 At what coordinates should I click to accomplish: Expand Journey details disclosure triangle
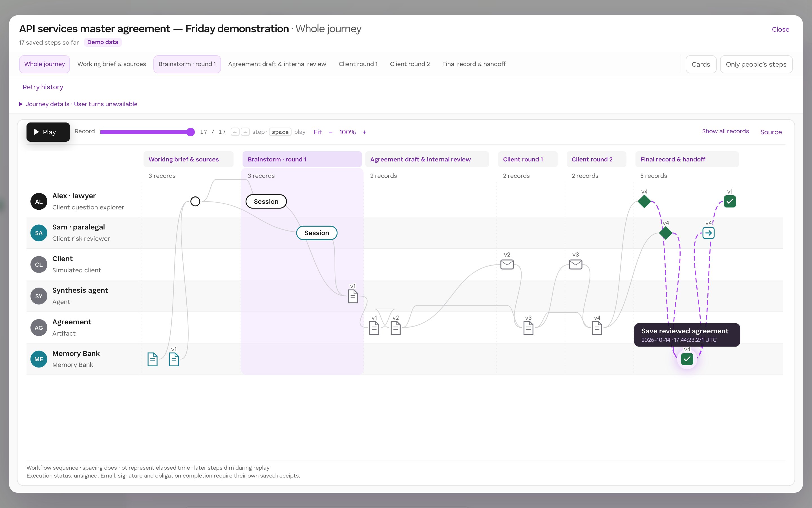pyautogui.click(x=21, y=104)
